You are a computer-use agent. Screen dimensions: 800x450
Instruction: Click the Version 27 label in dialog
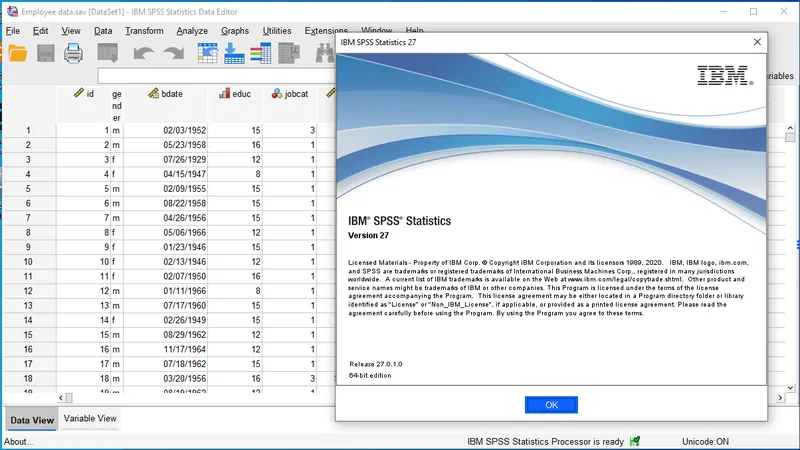click(x=368, y=235)
